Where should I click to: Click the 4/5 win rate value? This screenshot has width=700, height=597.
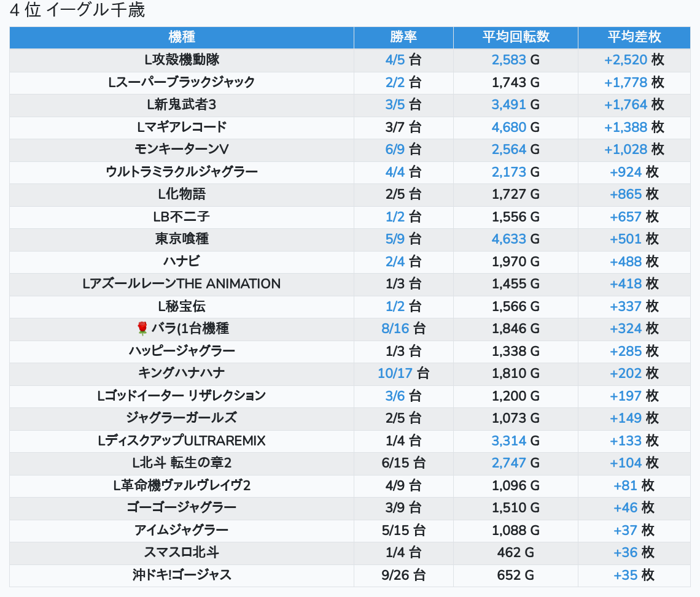[395, 60]
